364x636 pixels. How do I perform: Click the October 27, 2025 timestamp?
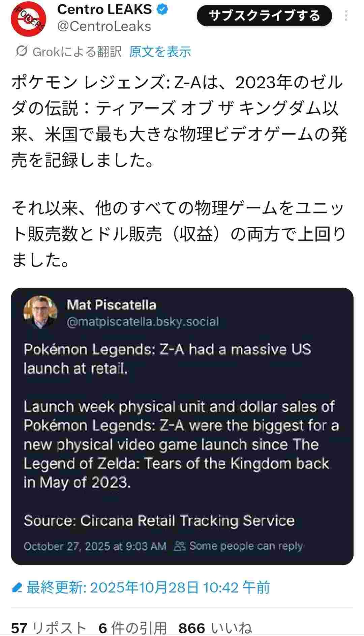click(95, 546)
